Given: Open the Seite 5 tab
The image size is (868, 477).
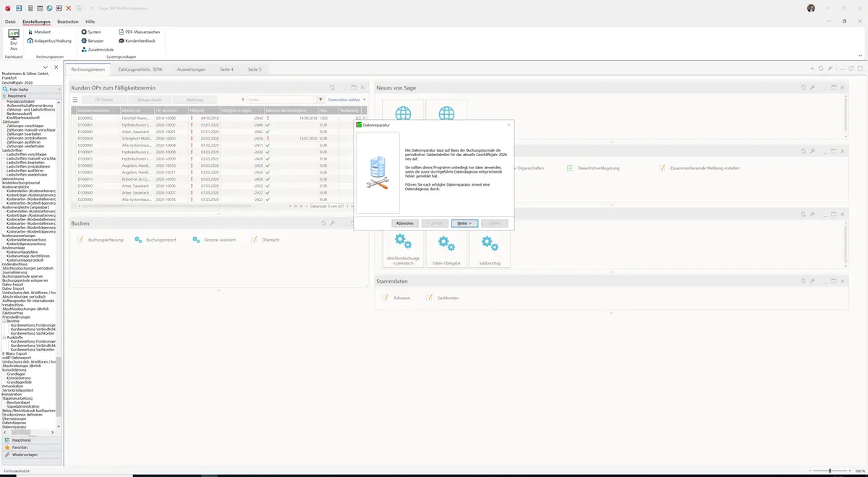Looking at the screenshot, I should click(255, 69).
